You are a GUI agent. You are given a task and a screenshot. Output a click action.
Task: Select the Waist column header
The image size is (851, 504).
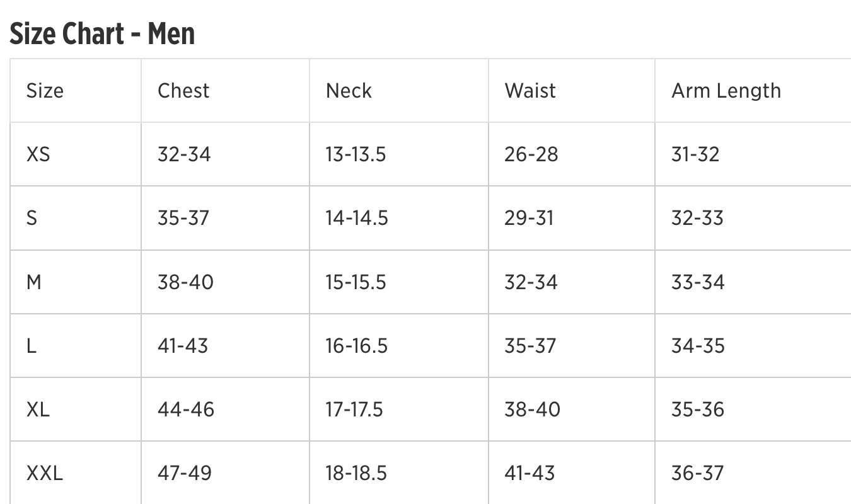coord(530,91)
